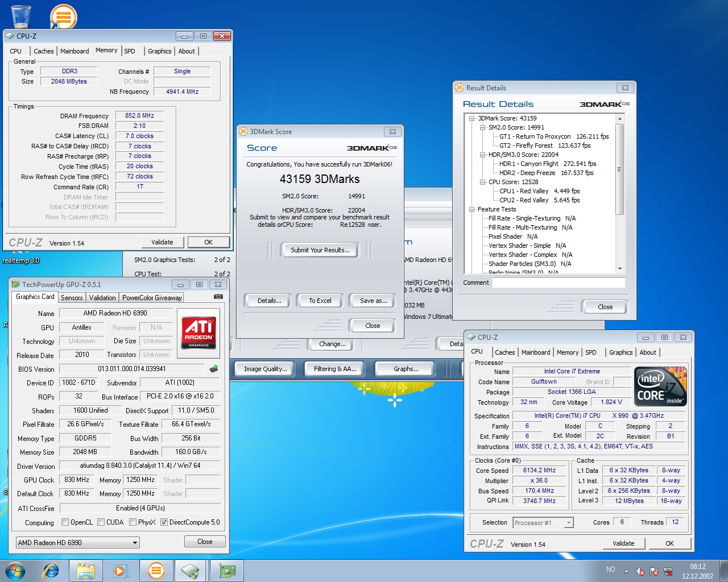Open the Sensors tab in GPU-Z

[72, 297]
